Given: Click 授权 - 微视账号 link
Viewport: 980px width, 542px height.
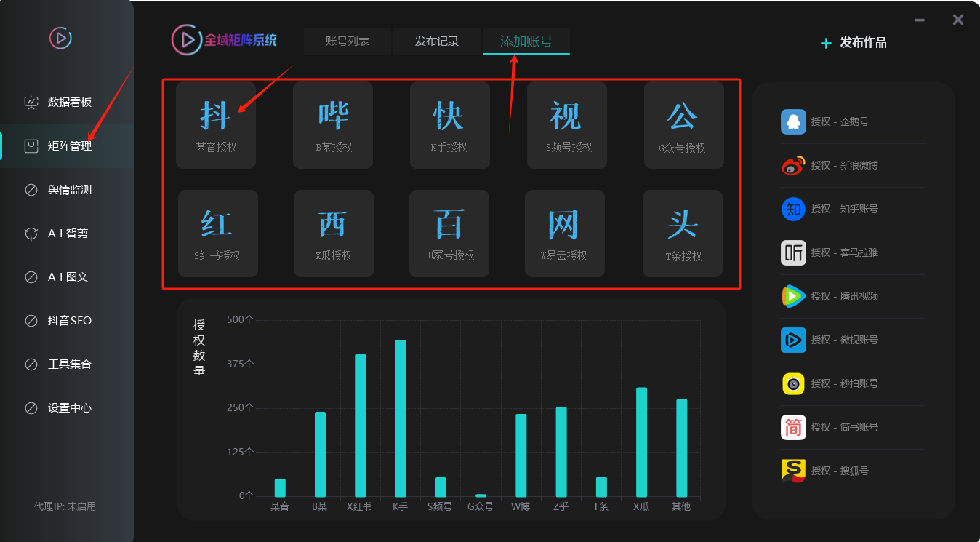Looking at the screenshot, I should (x=845, y=340).
